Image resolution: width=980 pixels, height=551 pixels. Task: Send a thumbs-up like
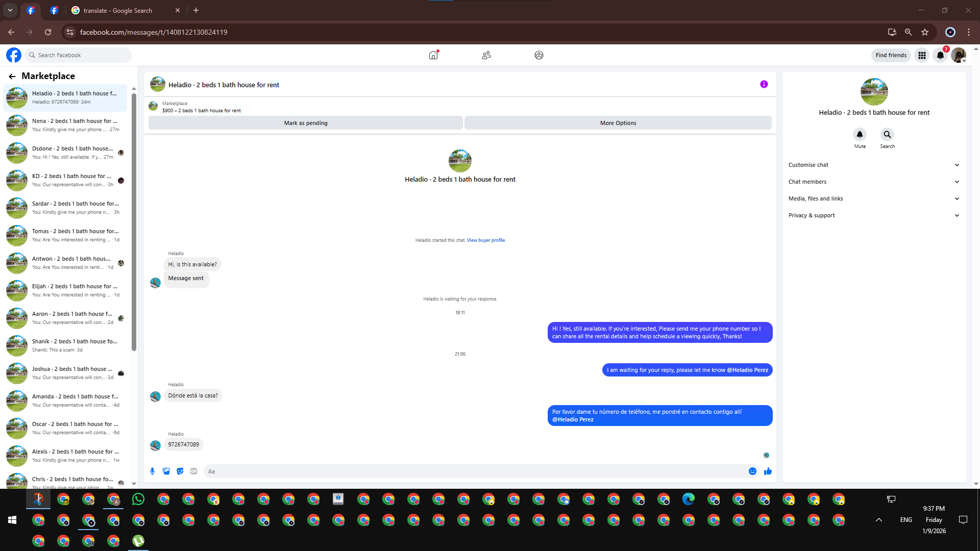[768, 471]
